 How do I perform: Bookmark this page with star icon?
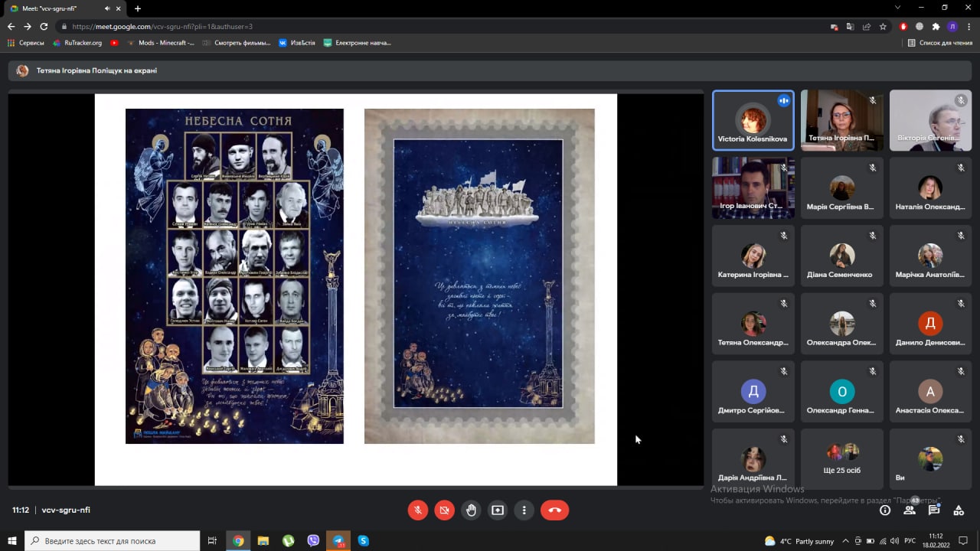pyautogui.click(x=883, y=26)
